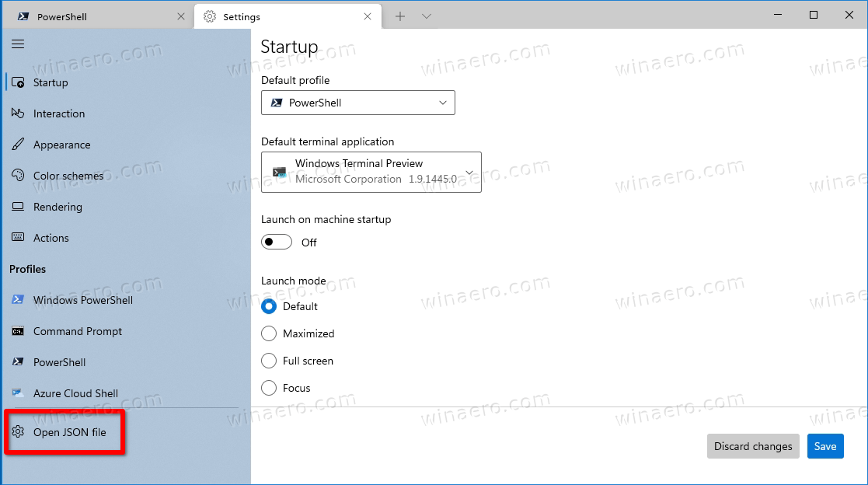The image size is (868, 485).
Task: Select the Windows PowerShell profile icon
Action: click(17, 300)
